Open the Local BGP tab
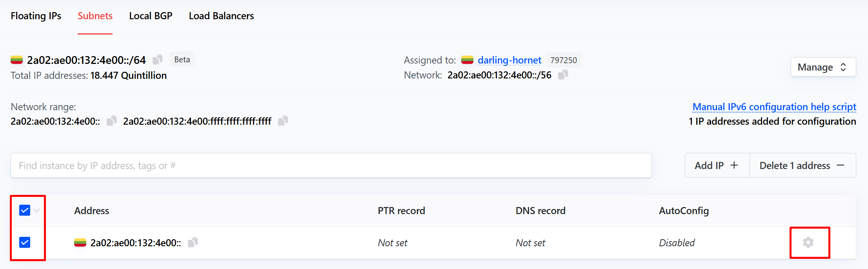868x269 pixels. (x=151, y=16)
